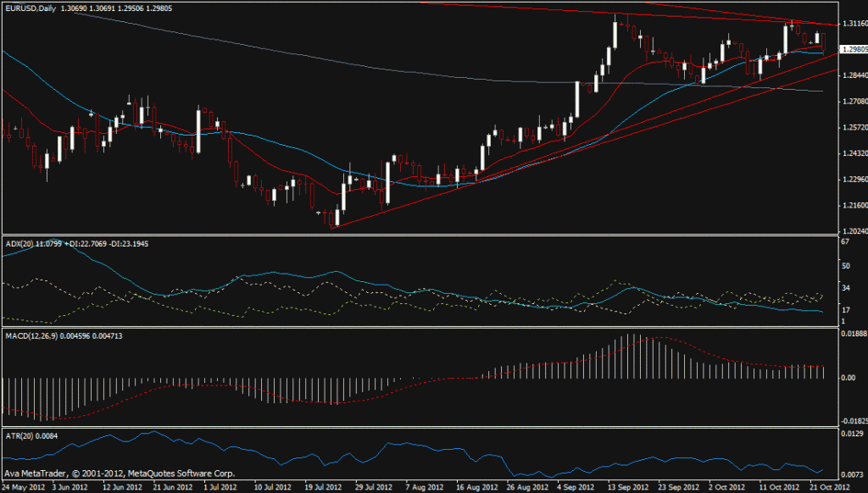Click the 0.01888 MACD scale label
This screenshot has width=868, height=493.
point(851,334)
